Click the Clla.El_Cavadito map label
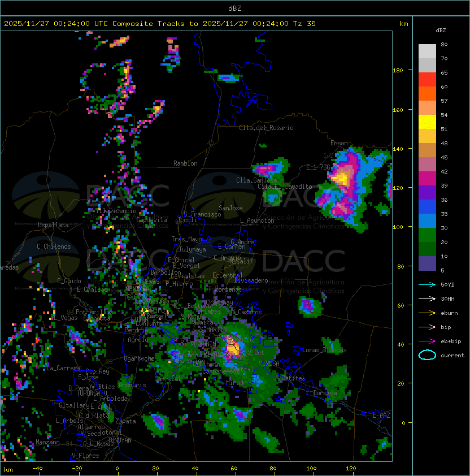The image size is (470, 476). point(285,187)
